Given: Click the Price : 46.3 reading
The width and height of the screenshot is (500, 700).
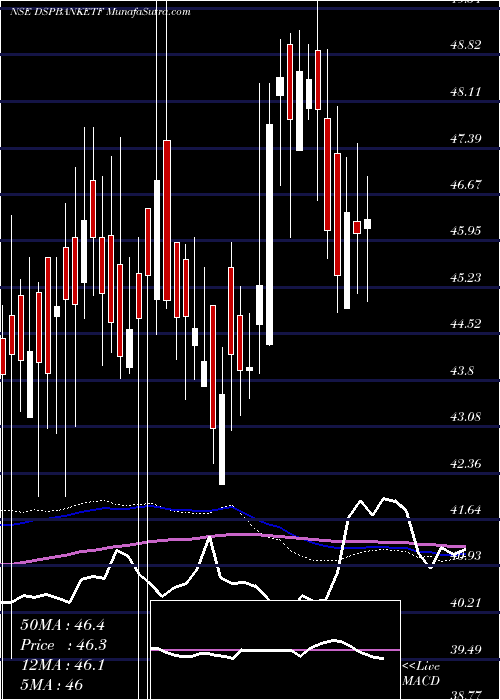Looking at the screenshot, I should [x=62, y=645].
